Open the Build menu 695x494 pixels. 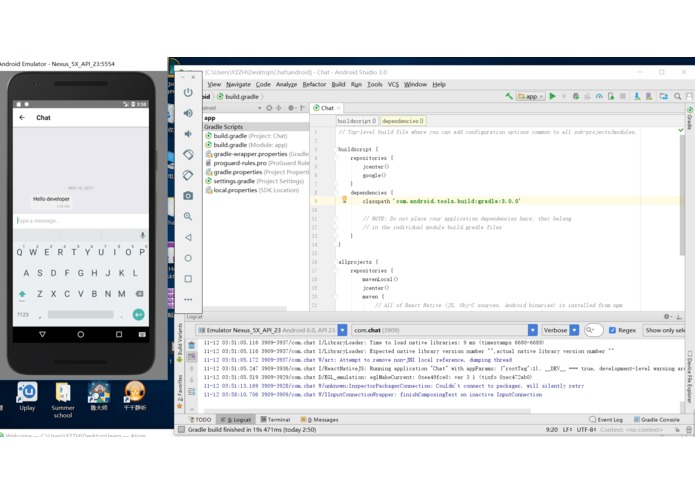[338, 84]
